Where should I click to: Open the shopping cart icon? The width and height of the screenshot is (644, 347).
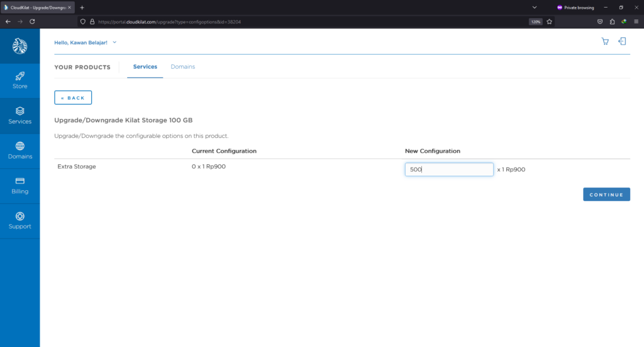pyautogui.click(x=605, y=42)
